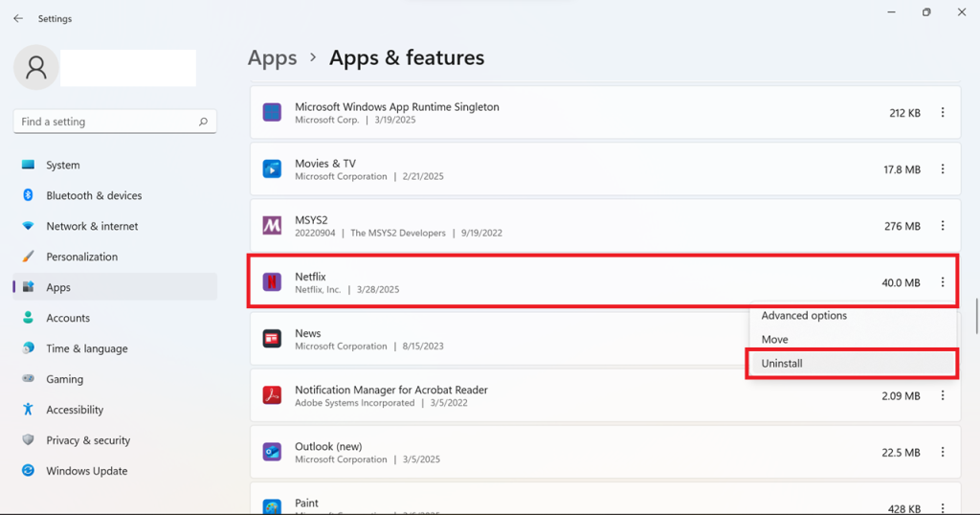Screen dimensions: 980x515
Task: Click the Privacy & security shield icon
Action: coord(28,440)
